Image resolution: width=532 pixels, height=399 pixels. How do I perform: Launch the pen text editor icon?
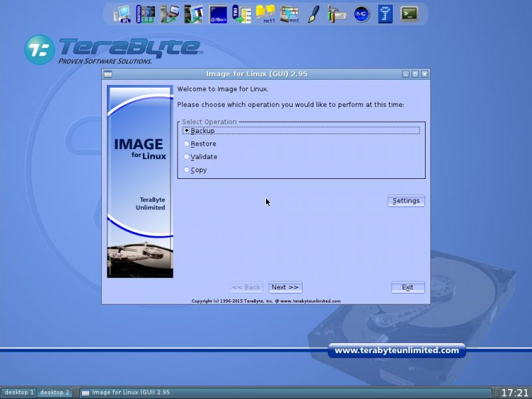[x=313, y=15]
